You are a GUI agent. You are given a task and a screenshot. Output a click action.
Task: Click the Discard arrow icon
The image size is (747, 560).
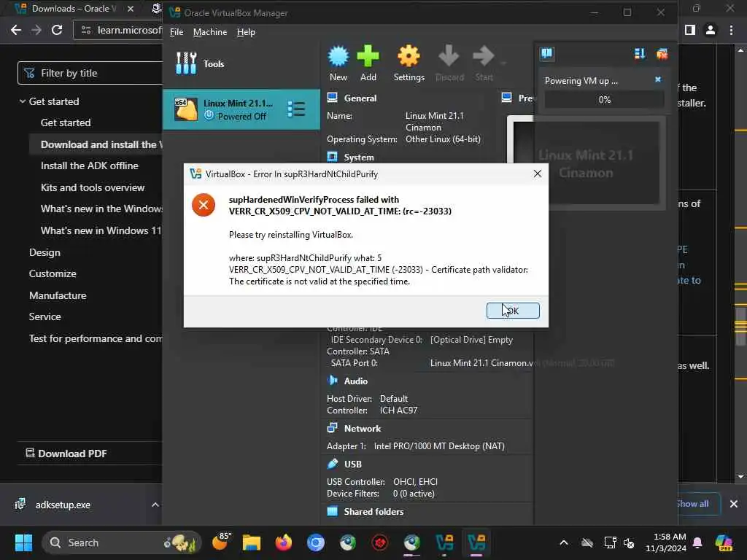(x=449, y=56)
